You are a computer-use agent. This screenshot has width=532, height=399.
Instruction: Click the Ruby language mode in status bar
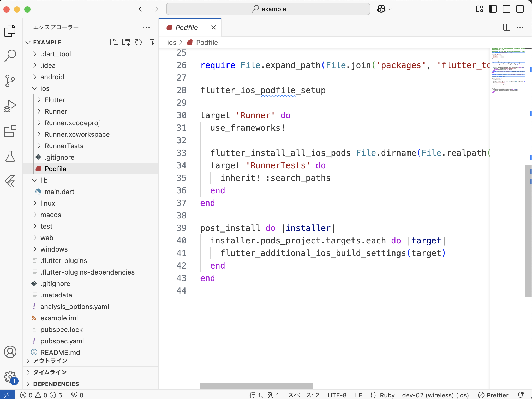[387, 395]
